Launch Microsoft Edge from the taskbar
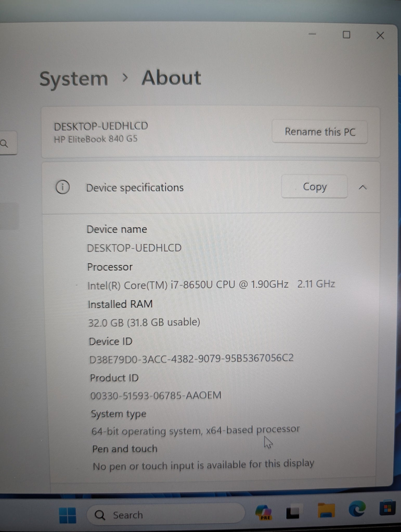This screenshot has height=532, width=401. click(357, 509)
